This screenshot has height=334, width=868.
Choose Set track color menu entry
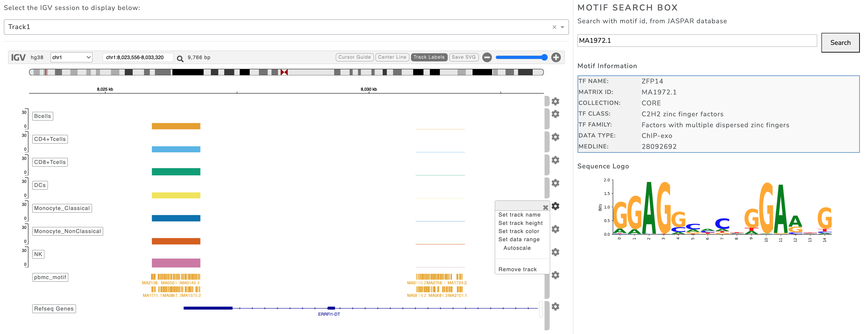coord(519,231)
